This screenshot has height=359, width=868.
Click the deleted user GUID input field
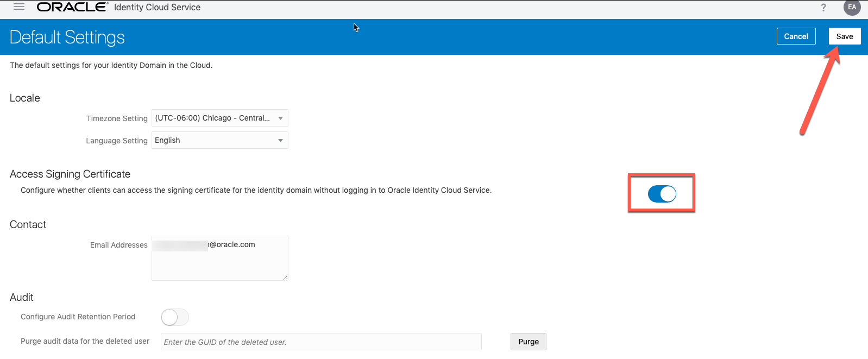pyautogui.click(x=320, y=342)
